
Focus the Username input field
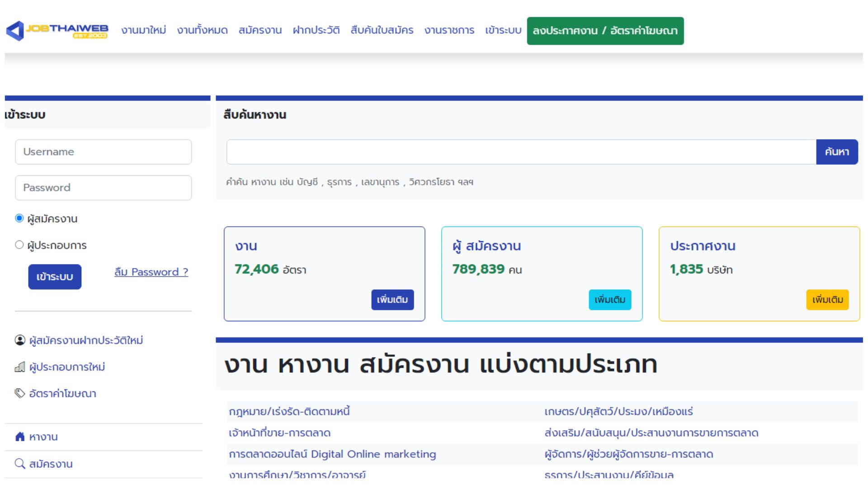[x=103, y=152]
